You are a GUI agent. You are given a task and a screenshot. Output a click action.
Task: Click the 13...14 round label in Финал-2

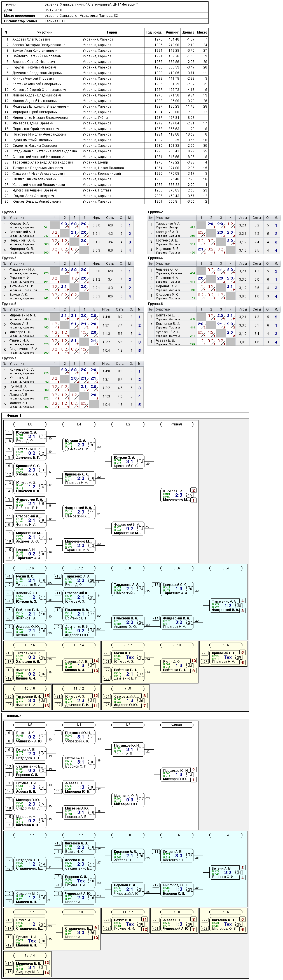tap(30, 955)
